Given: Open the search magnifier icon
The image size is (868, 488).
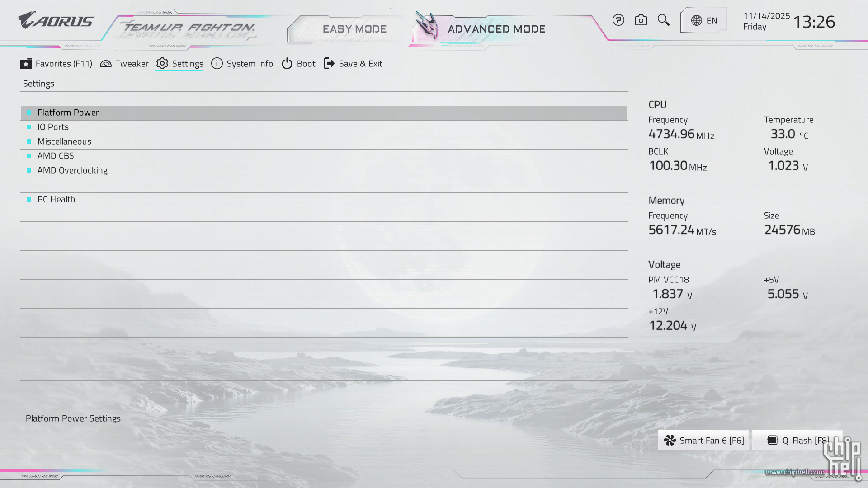Looking at the screenshot, I should click(663, 20).
